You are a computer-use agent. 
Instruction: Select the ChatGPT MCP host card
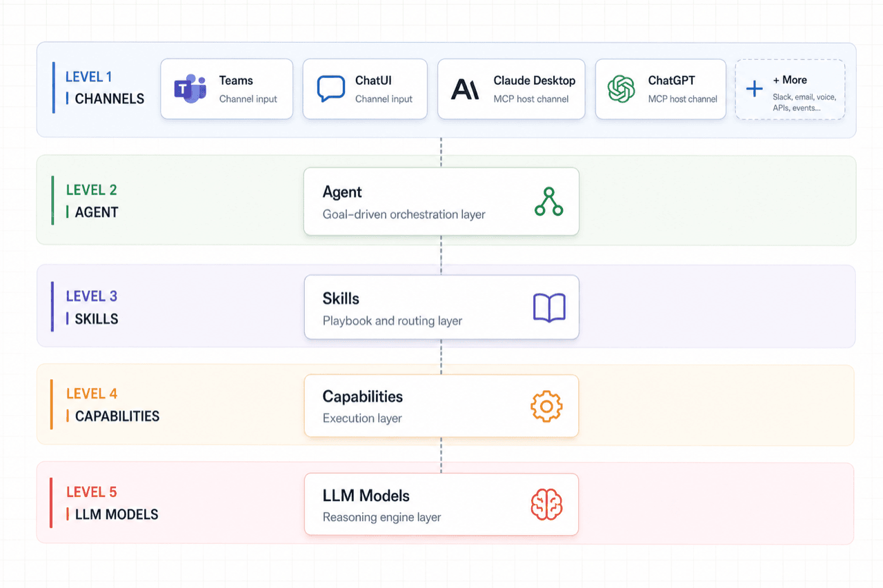(660, 89)
